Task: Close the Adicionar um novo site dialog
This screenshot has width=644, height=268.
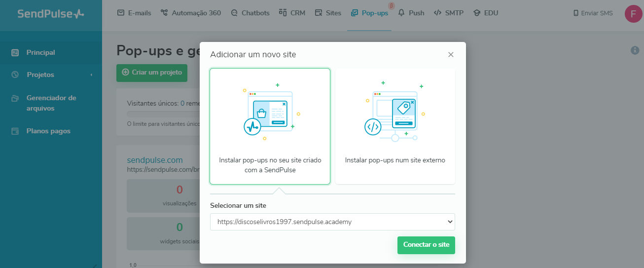Action: (x=451, y=55)
